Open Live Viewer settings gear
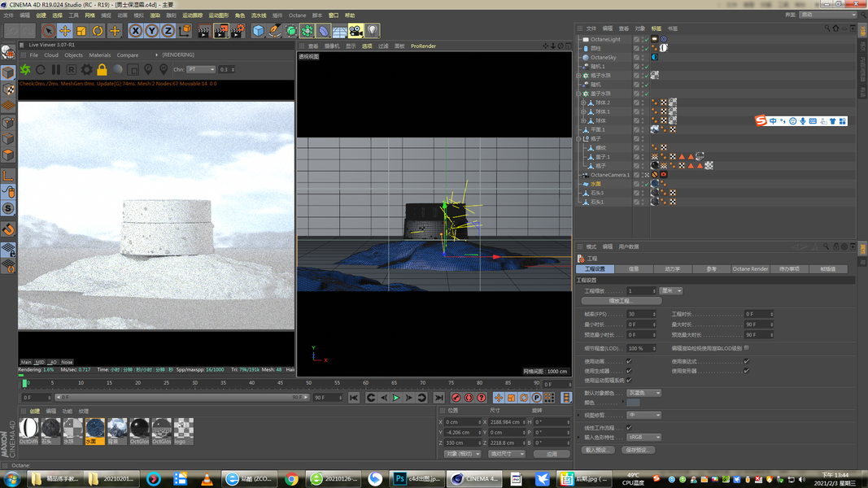Screen dimensions: 868x488 (86, 70)
